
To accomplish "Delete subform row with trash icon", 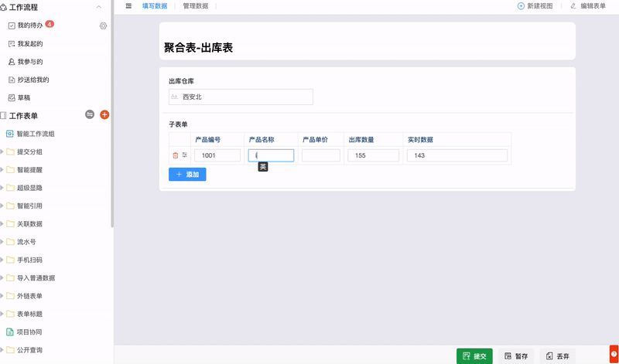I will tap(176, 155).
